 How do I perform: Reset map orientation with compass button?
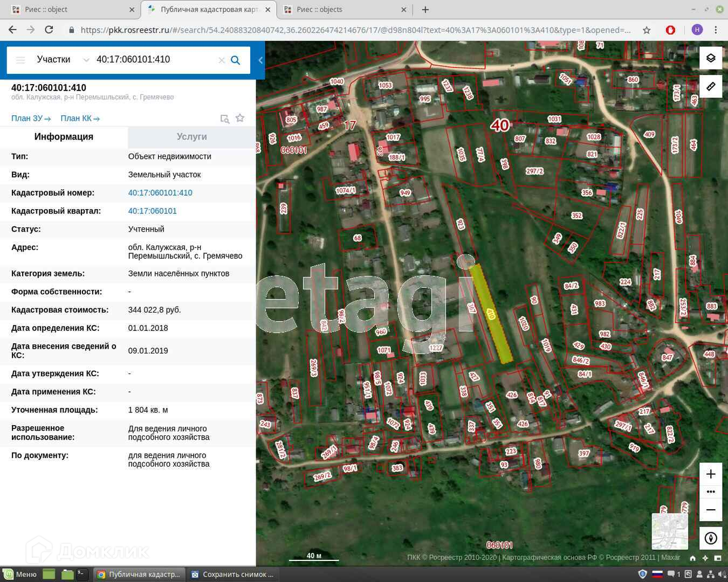710,538
